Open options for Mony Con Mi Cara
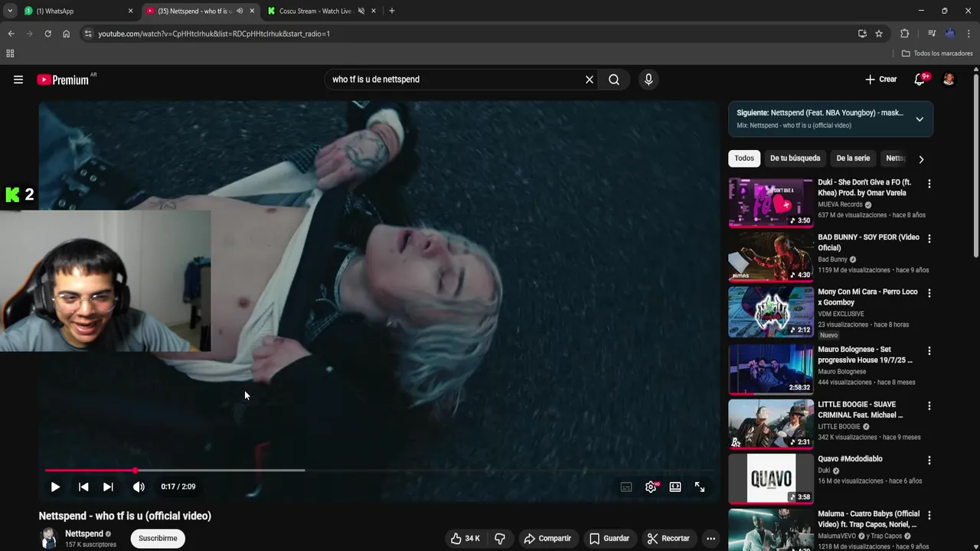The height and width of the screenshot is (551, 980). pos(929,293)
